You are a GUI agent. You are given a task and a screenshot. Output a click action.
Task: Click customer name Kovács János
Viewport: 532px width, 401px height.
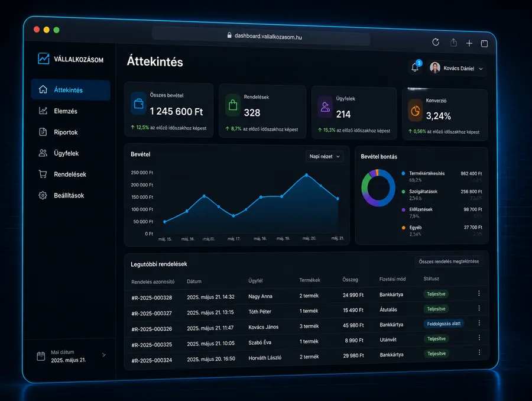[x=263, y=327]
